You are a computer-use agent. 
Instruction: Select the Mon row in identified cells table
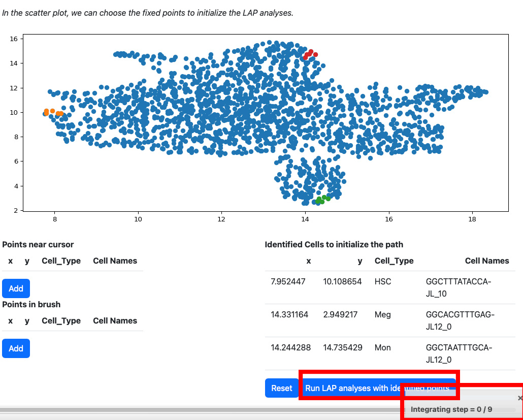[390, 353]
